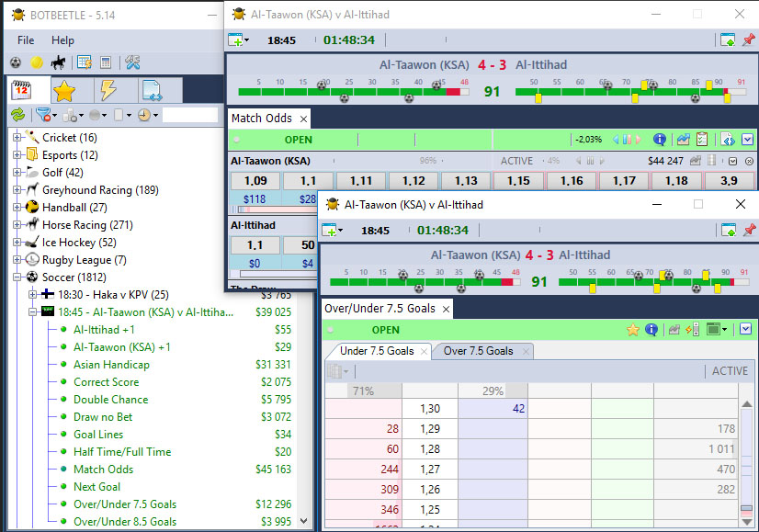
Task: Open the wrench and screwdriver settings icon
Action: (132, 62)
